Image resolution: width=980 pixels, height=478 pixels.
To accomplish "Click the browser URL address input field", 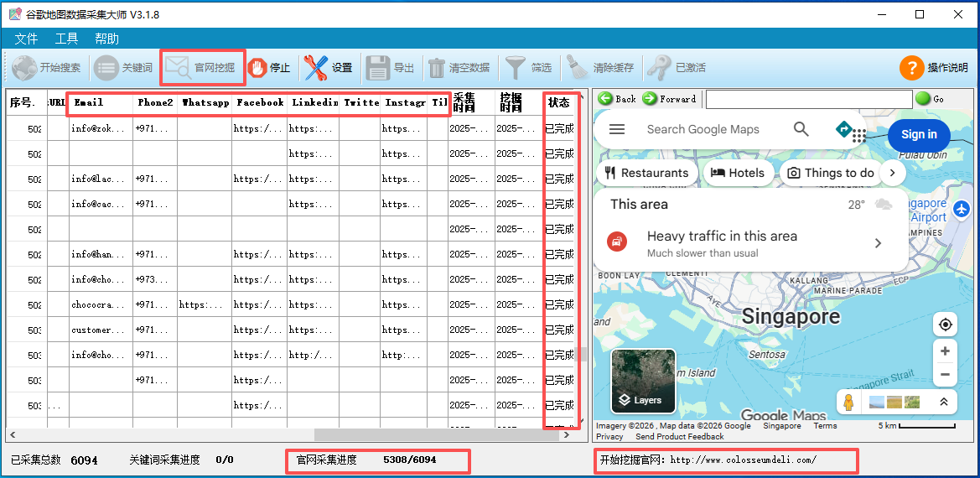I will click(x=808, y=99).
